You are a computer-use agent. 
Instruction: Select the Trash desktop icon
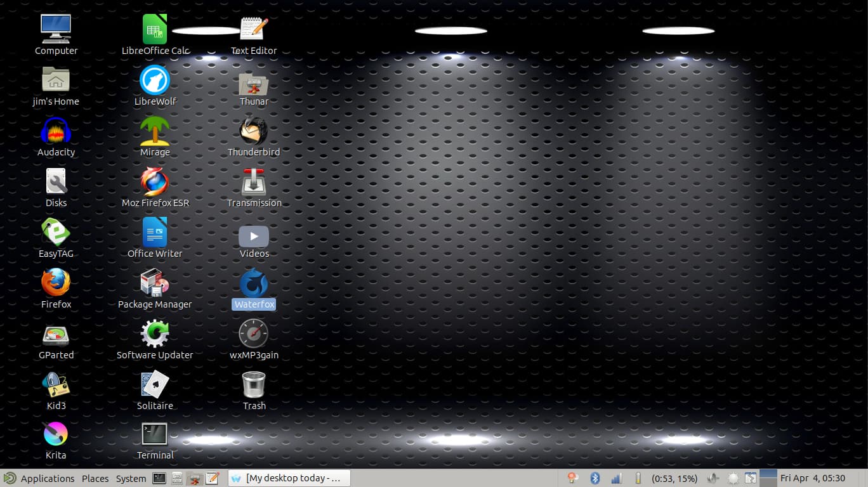pos(254,385)
